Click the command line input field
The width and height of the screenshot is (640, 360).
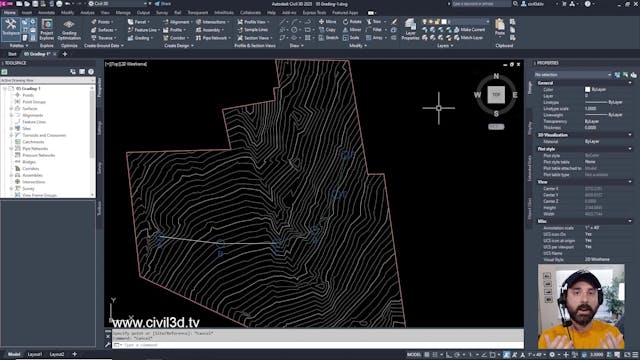click(x=318, y=345)
